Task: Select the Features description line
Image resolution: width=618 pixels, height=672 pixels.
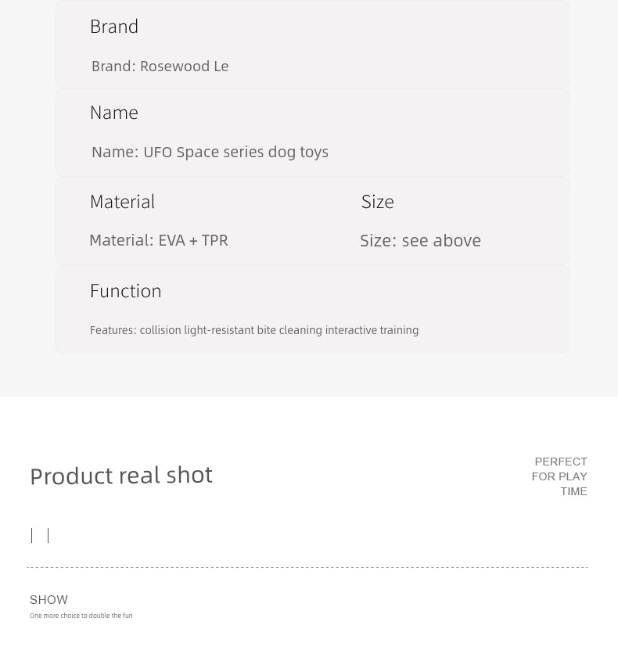Action: [254, 330]
